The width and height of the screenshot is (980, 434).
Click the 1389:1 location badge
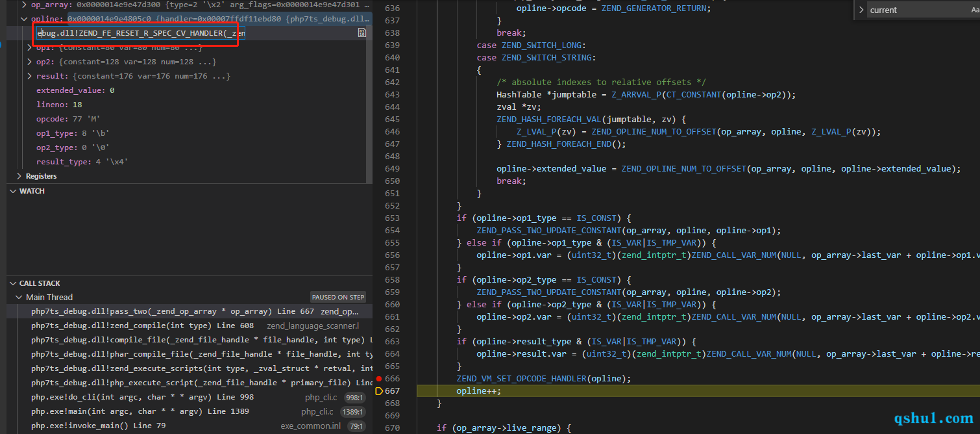click(352, 411)
